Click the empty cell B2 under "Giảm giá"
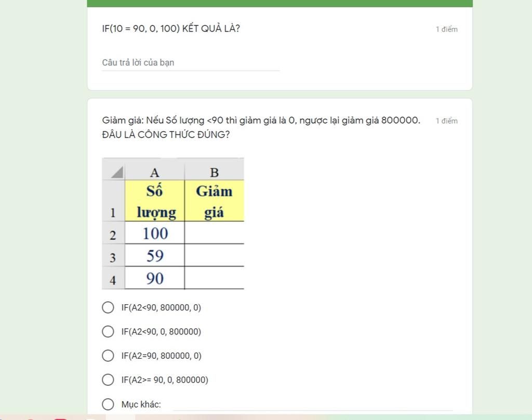The width and height of the screenshot is (532, 420). pyautogui.click(x=214, y=234)
